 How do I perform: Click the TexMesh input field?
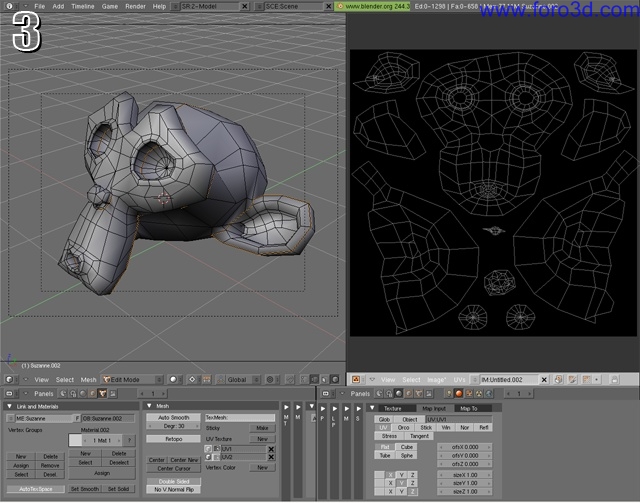pyautogui.click(x=240, y=417)
